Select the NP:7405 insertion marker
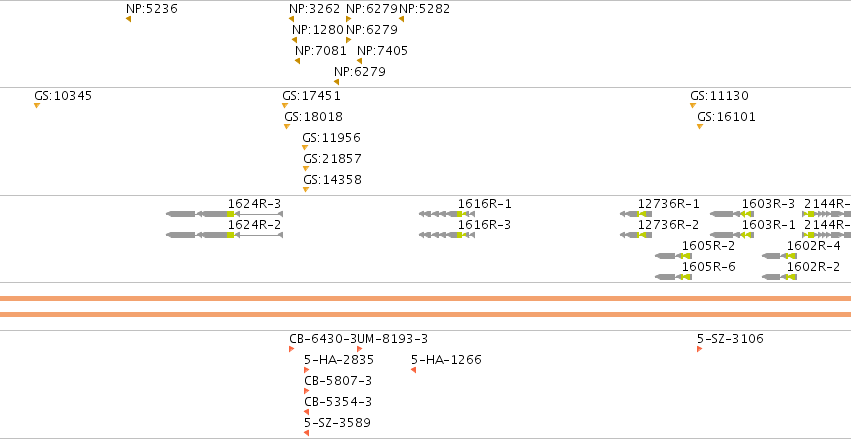 point(359,61)
